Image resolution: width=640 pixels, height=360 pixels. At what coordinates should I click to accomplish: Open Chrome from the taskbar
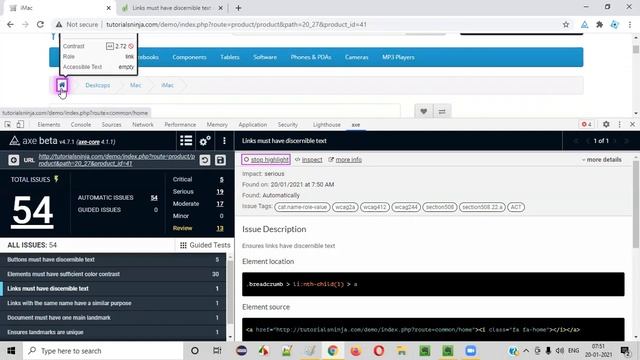[333, 351]
